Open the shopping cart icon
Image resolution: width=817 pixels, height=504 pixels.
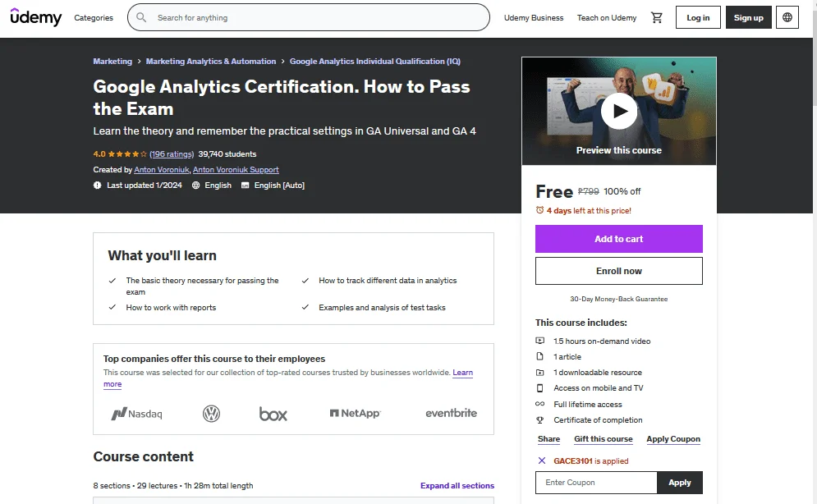point(657,17)
